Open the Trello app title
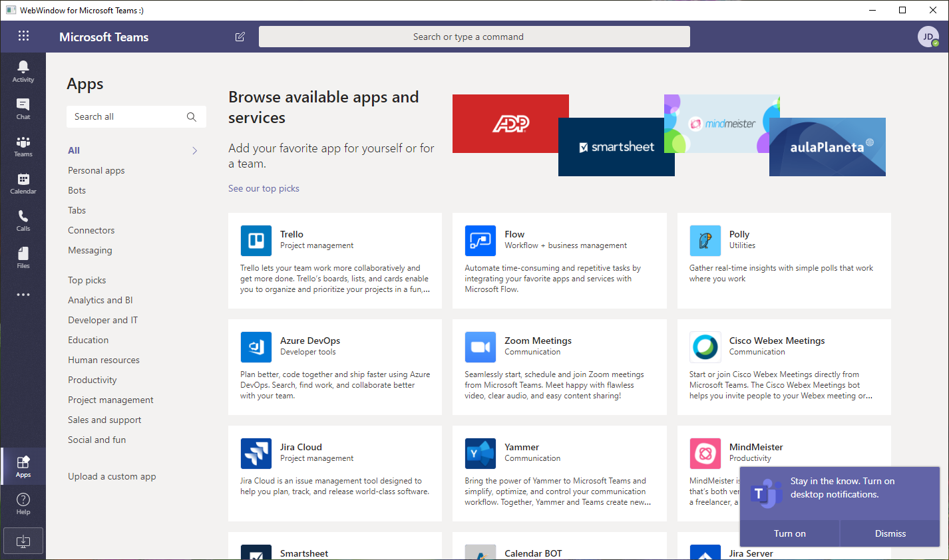 (291, 234)
